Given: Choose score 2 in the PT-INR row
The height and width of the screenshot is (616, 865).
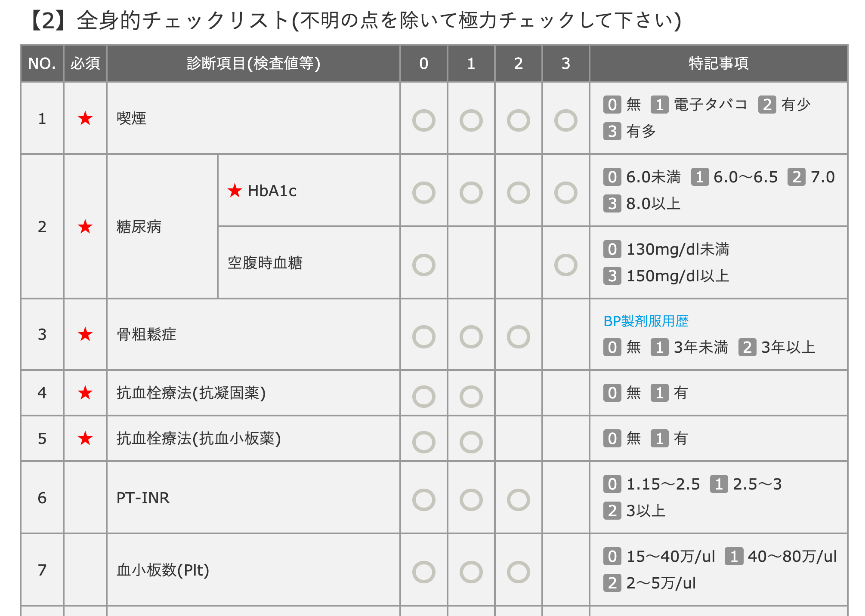Looking at the screenshot, I should tap(518, 500).
